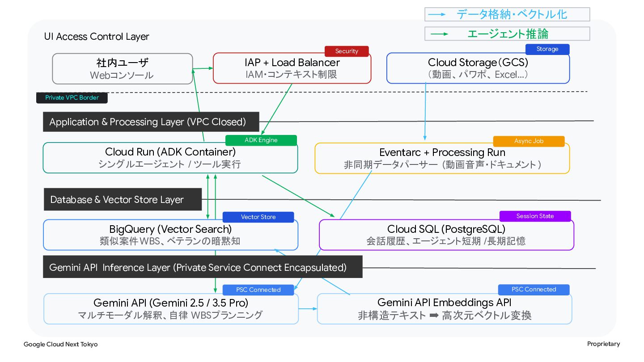Click the 類似案件WBS、ベテランの暗黙知 text

pyautogui.click(x=170, y=241)
